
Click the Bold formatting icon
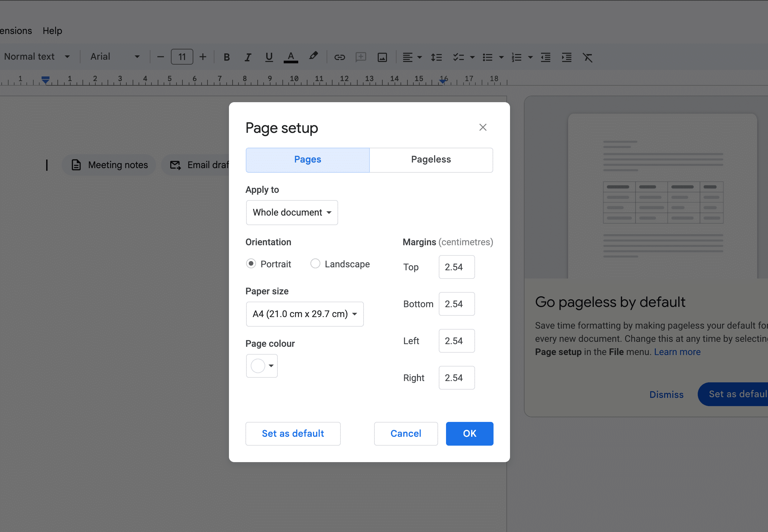pyautogui.click(x=227, y=57)
